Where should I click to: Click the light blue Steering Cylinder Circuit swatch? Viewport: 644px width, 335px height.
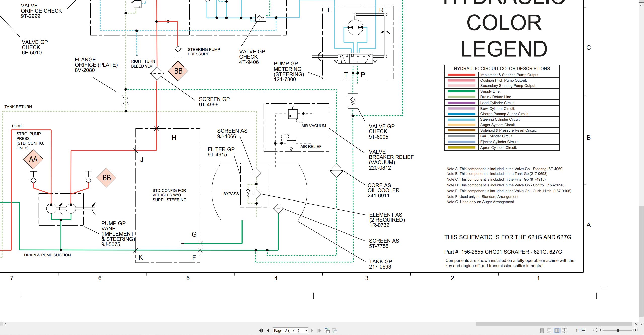(x=461, y=119)
